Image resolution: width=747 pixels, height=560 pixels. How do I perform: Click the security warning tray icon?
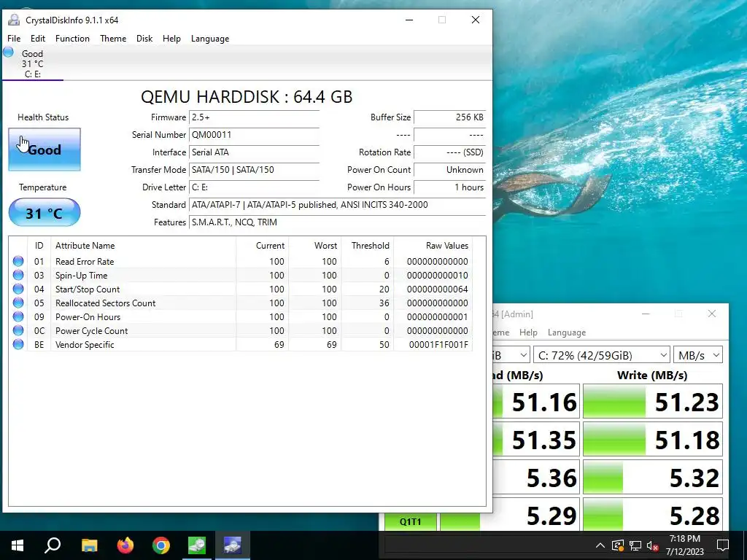(x=617, y=545)
